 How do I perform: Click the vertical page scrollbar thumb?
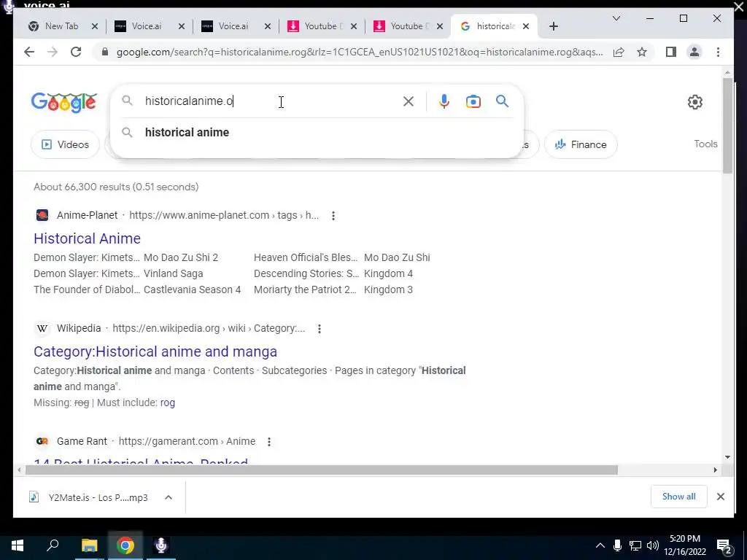pyautogui.click(x=727, y=126)
